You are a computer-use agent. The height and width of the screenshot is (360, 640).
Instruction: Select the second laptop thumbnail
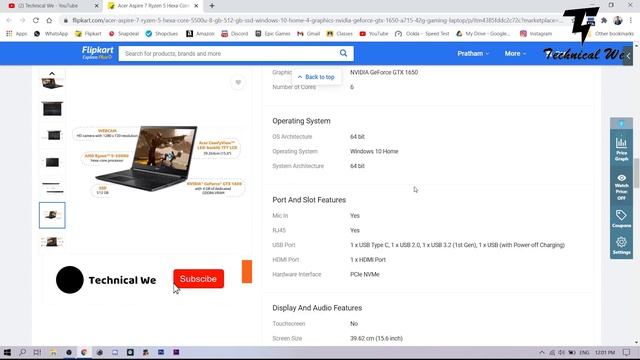(52, 109)
